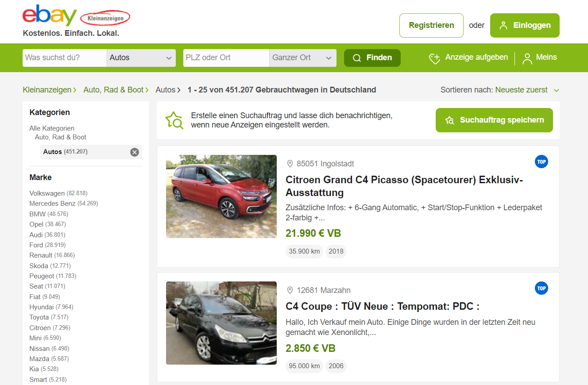Click the location pin icon next to 12681 Marzahn

[x=290, y=290]
